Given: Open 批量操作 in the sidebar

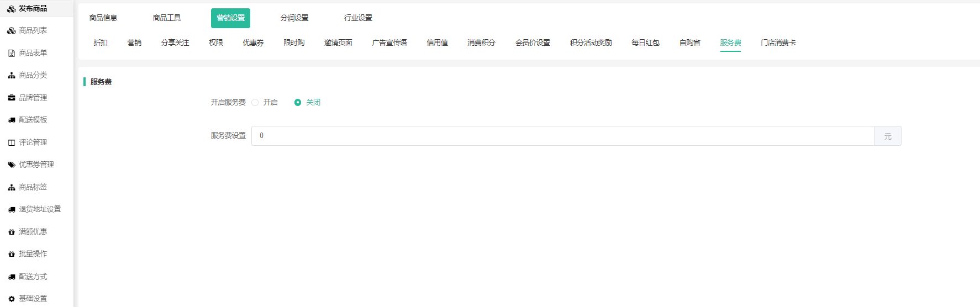Looking at the screenshot, I should tap(33, 254).
